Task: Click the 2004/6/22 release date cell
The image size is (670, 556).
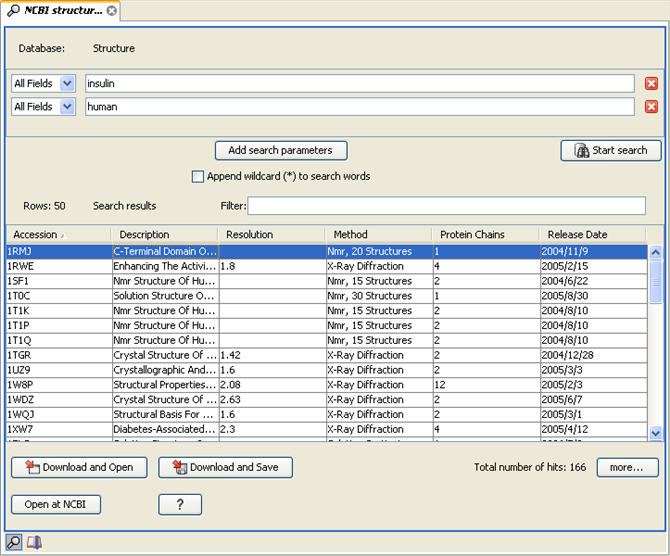Action: [594, 281]
